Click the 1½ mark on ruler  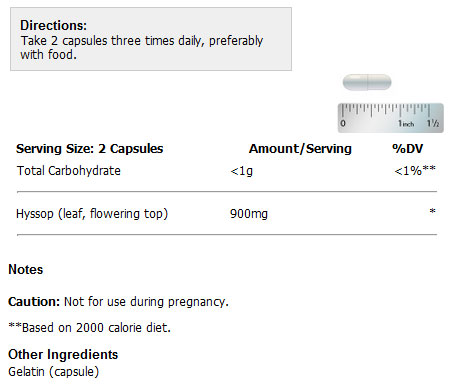tap(433, 123)
